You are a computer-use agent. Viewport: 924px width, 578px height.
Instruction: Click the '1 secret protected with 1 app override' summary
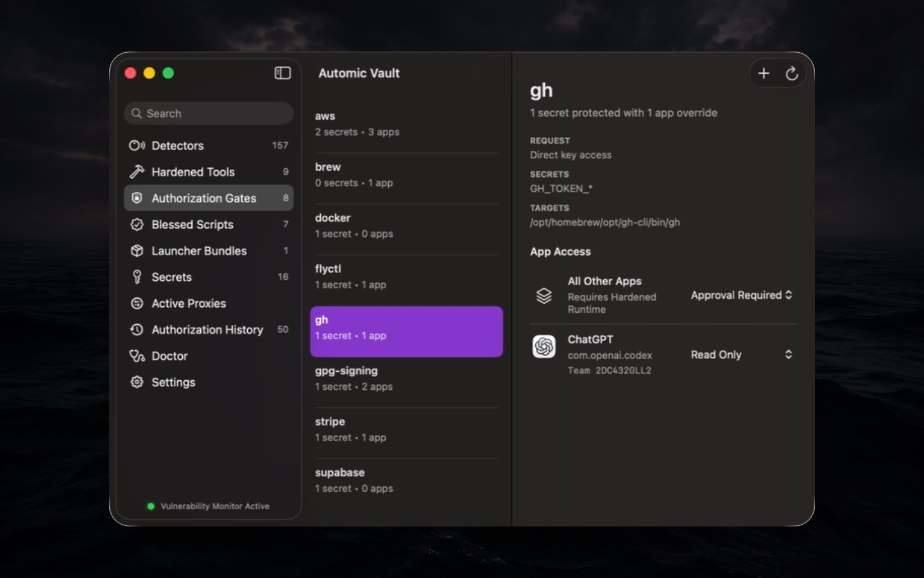click(624, 113)
